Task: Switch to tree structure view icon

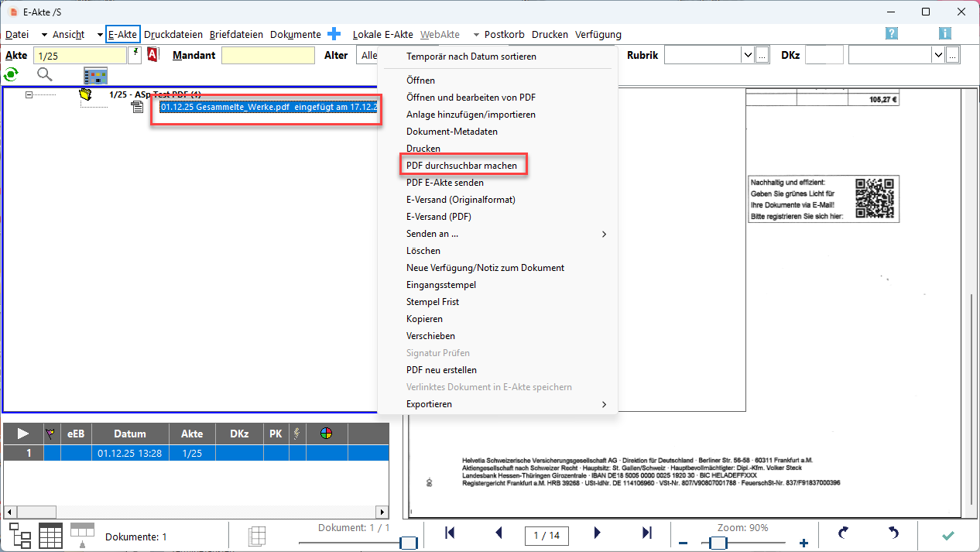Action: point(21,536)
